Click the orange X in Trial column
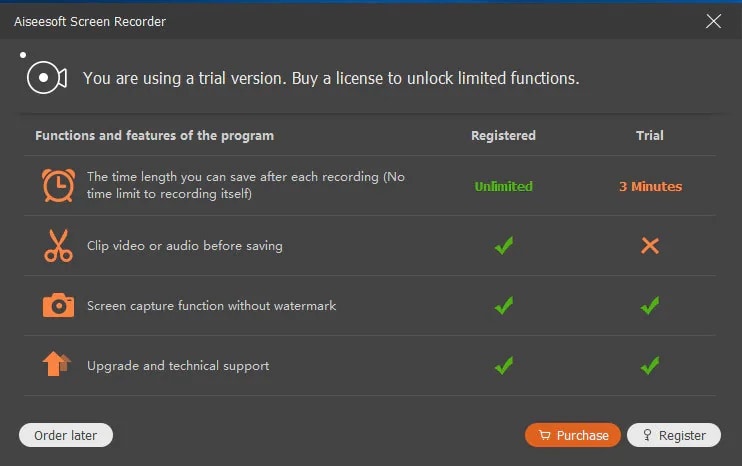 pos(650,246)
